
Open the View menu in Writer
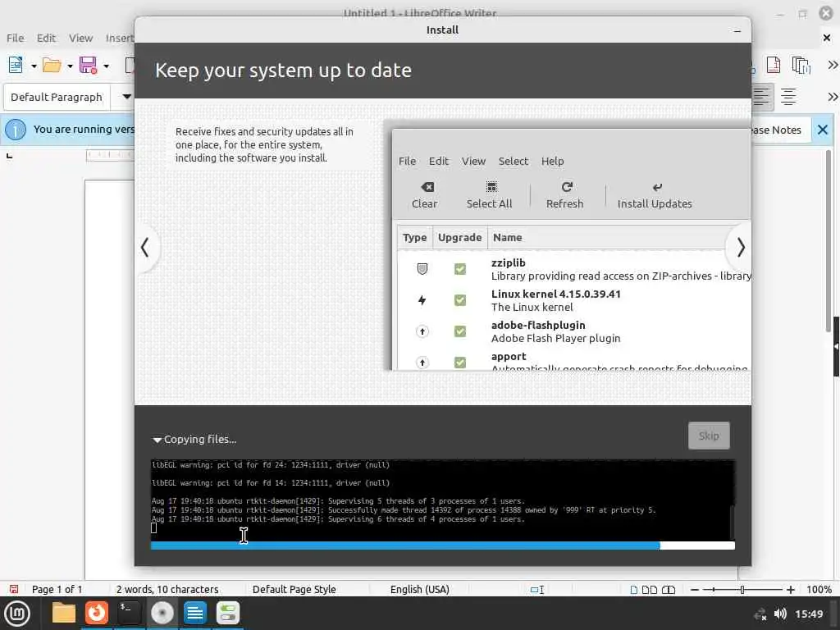pos(80,38)
